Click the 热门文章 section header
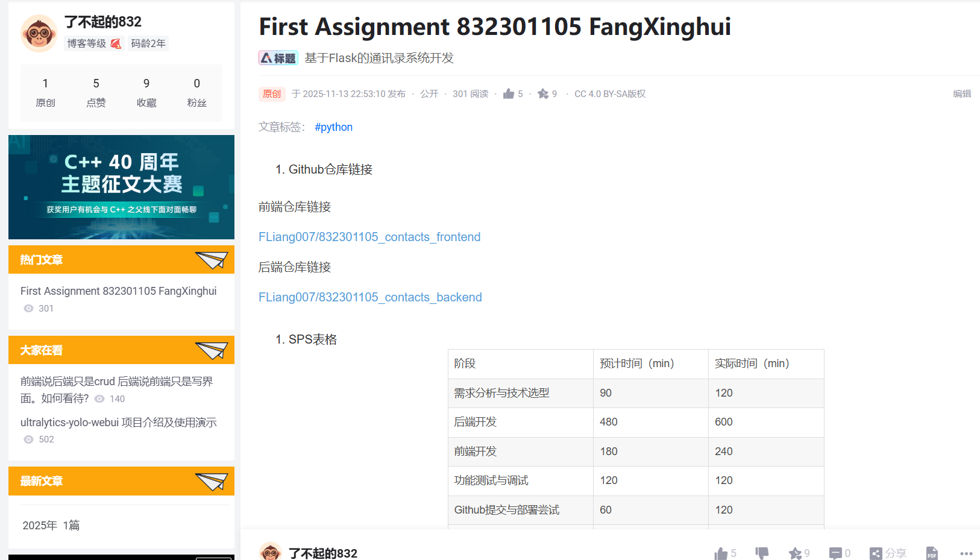Image resolution: width=980 pixels, height=560 pixels. (x=121, y=259)
